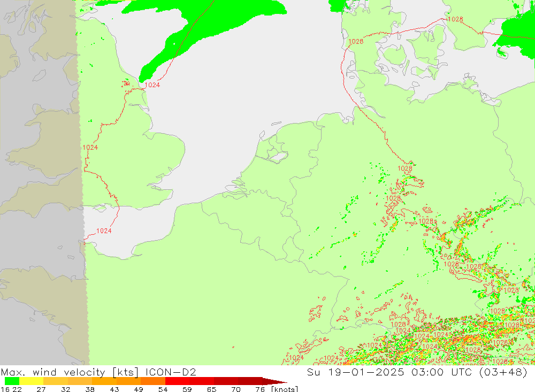Screen dimensions: 535x392
Task: Click the '(03+48)' forecast offset text
Action: (x=503, y=372)
